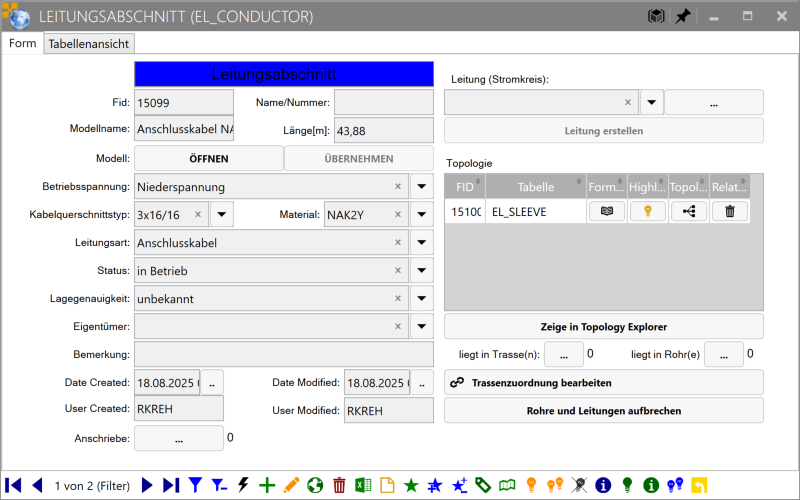
Task: Select the Form tab
Action: point(22,43)
